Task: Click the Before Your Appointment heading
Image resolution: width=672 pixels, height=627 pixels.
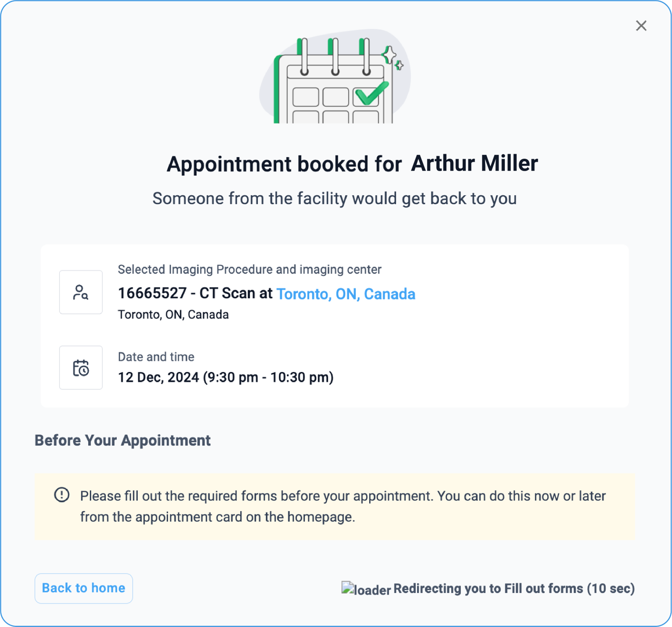Action: point(123,440)
